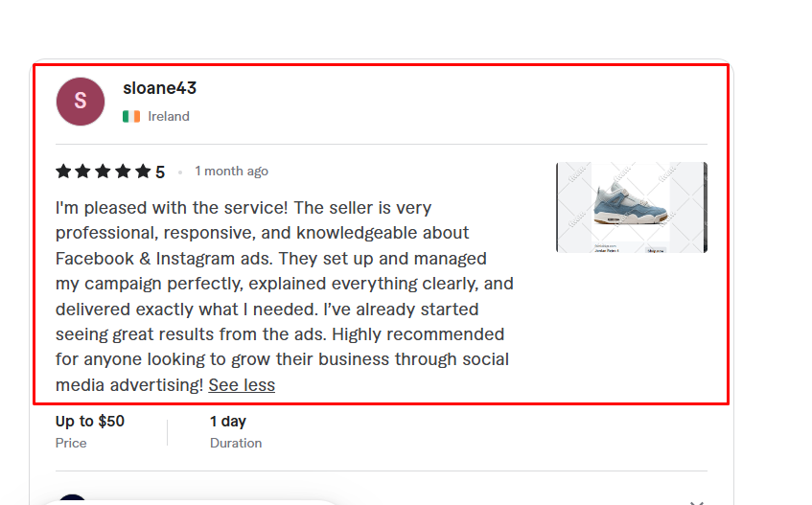This screenshot has height=505, width=812.
Task: Click the fourth rating star
Action: pos(123,172)
